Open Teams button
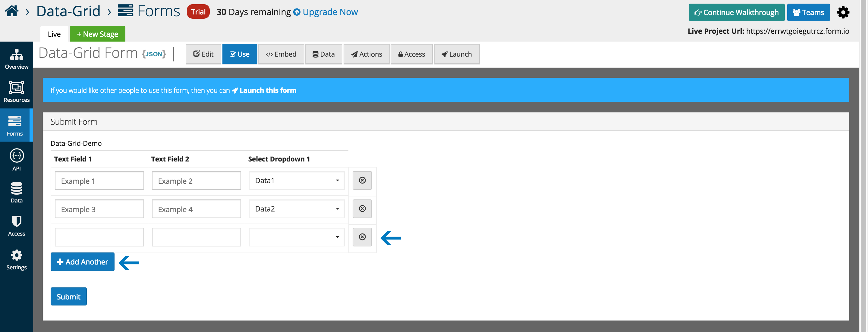This screenshot has width=868, height=332. click(808, 12)
